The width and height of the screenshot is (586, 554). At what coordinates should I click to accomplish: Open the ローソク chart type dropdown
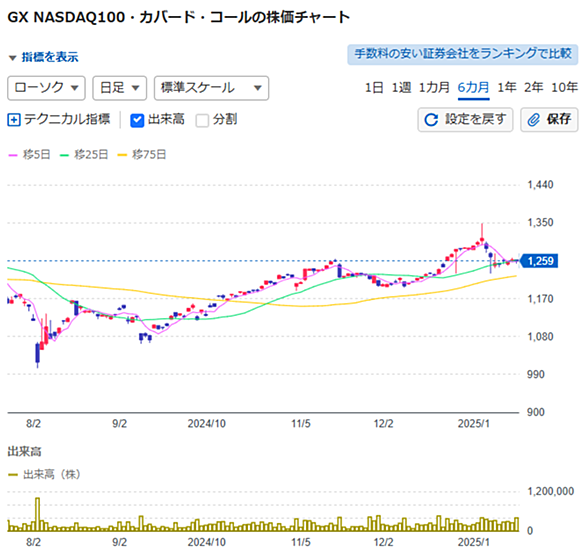coord(46,88)
